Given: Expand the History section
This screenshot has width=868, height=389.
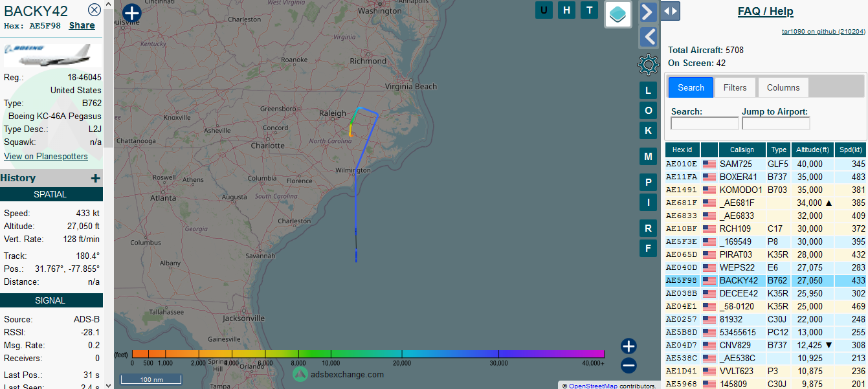Looking at the screenshot, I should click(95, 178).
